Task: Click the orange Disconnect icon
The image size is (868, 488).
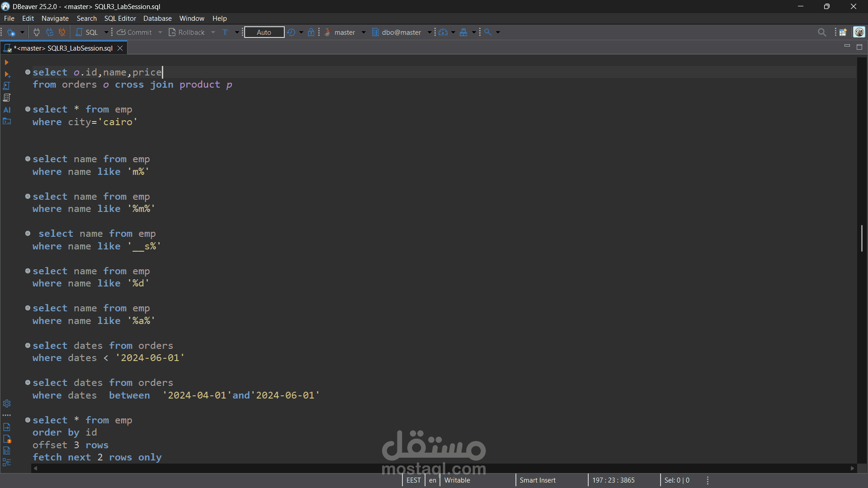Action: pyautogui.click(x=62, y=33)
